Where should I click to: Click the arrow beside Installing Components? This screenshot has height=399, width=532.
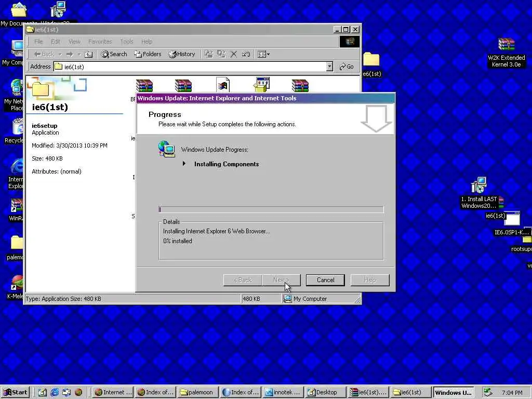[x=184, y=164]
